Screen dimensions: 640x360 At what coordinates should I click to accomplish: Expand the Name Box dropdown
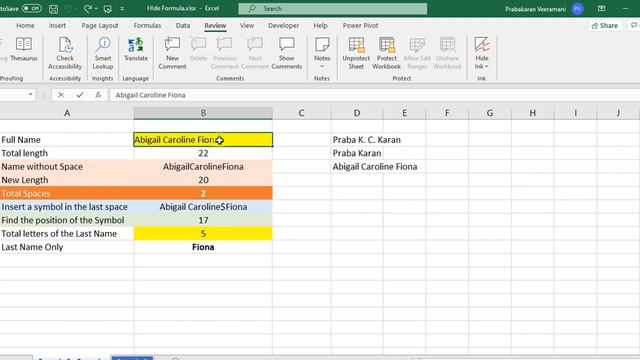30,95
